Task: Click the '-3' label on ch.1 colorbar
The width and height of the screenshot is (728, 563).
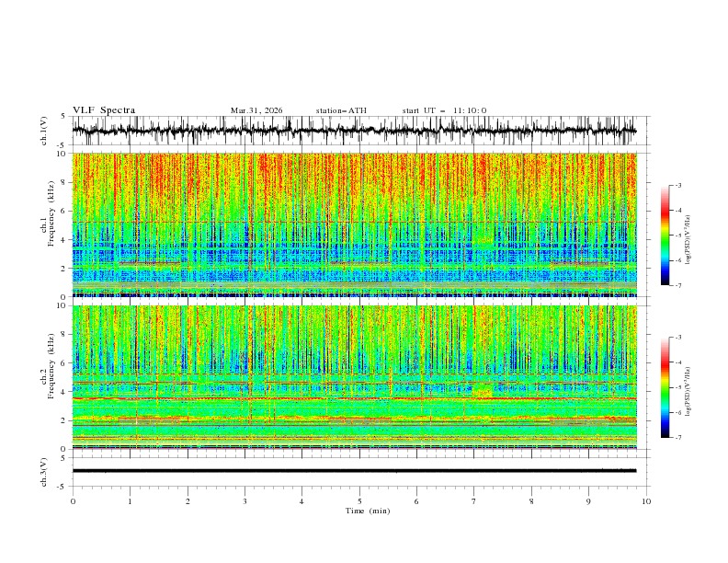Action: click(677, 185)
